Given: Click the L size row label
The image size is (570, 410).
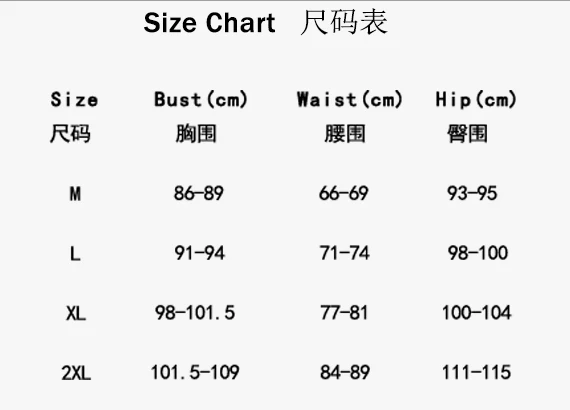Looking at the screenshot, I should pos(75,253).
